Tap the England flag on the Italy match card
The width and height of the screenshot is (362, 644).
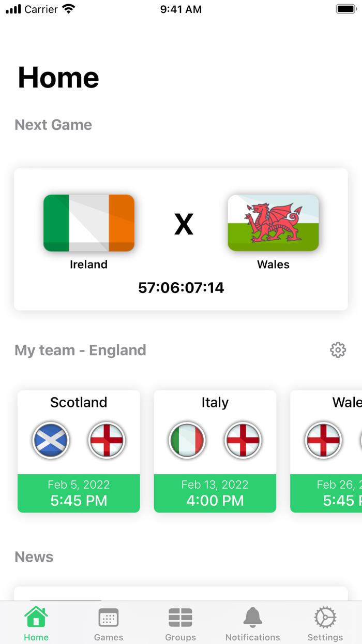(x=243, y=441)
